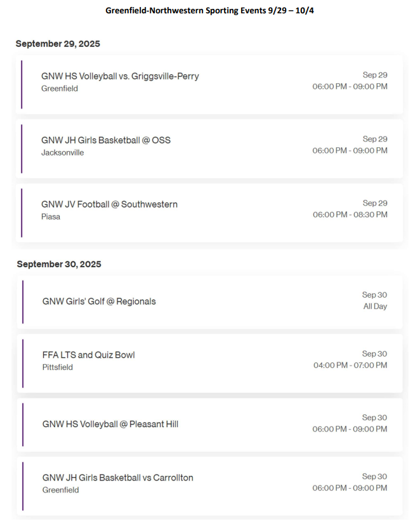Screen dimensions: 420x528
Task: Click the Greenfield-Northwestern Sporting Events page title
Action: (209, 11)
